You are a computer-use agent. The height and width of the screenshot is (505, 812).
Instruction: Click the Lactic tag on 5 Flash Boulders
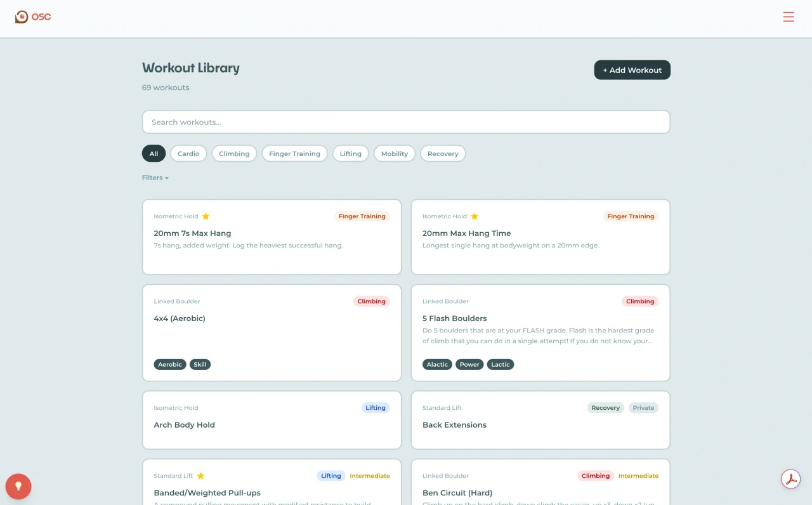501,364
